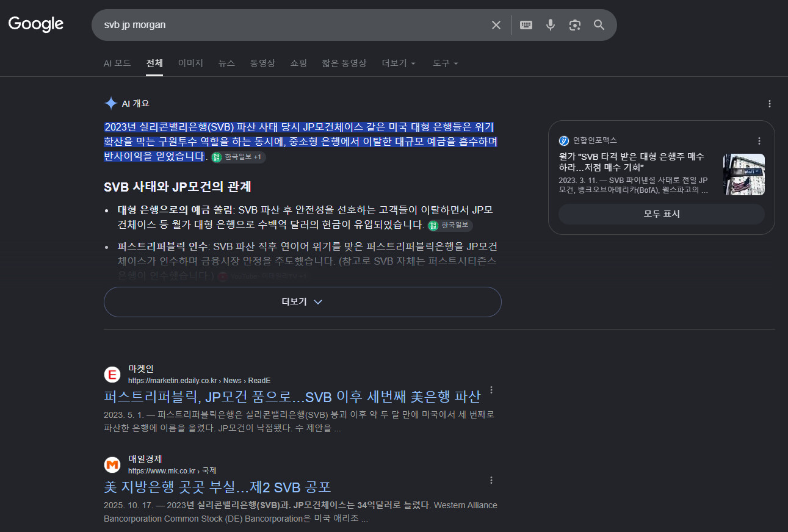
Task: Clear the search box text
Action: (x=496, y=25)
